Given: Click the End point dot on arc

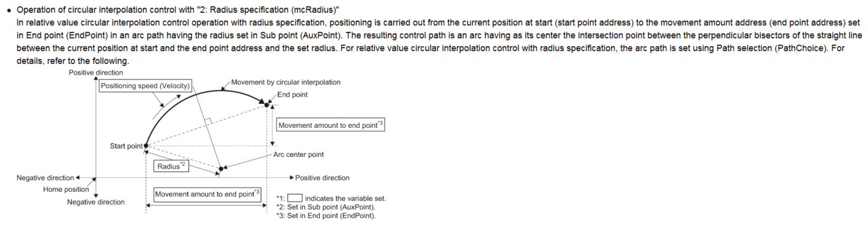Looking at the screenshot, I should click(267, 105).
